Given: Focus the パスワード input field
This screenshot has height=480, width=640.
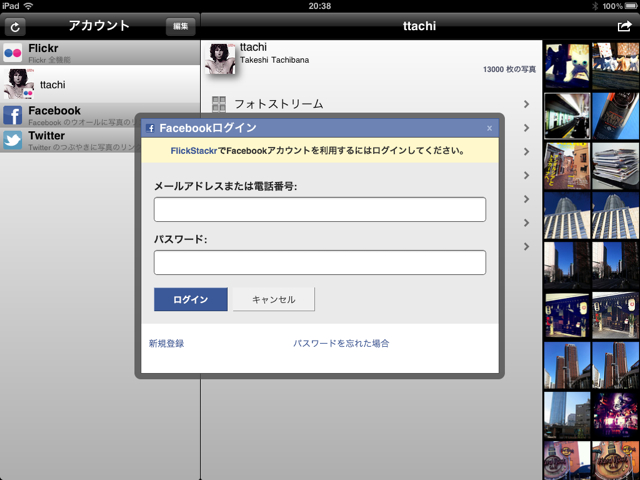Looking at the screenshot, I should pos(319,262).
